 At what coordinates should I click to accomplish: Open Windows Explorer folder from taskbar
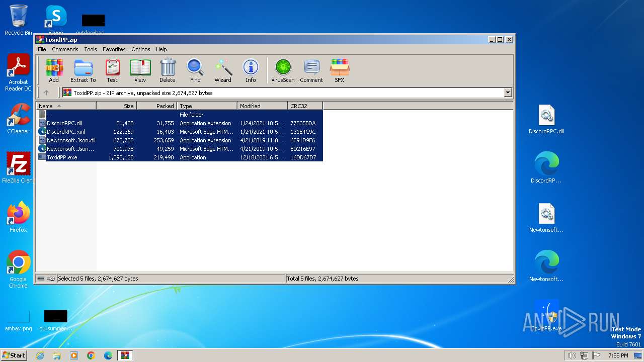click(57, 355)
